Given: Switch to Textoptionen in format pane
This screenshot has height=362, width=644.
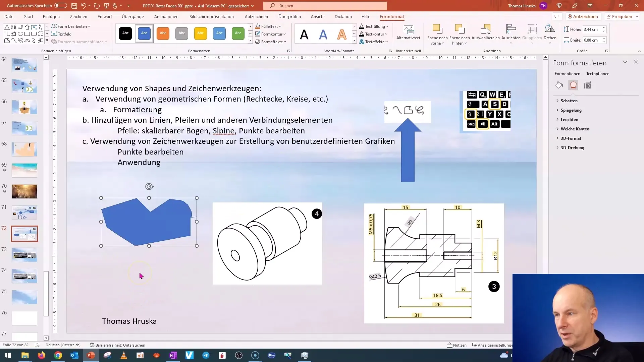Looking at the screenshot, I should (597, 74).
